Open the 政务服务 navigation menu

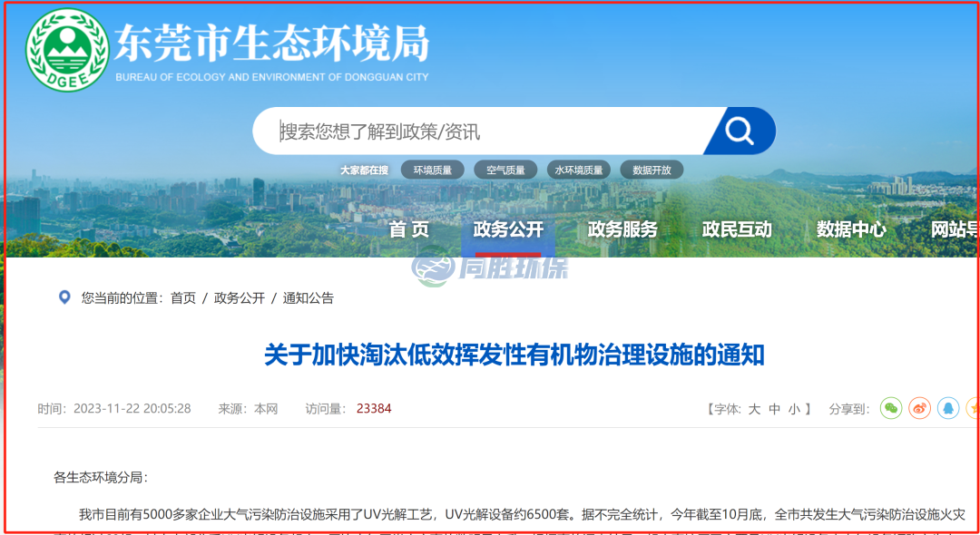(x=622, y=229)
